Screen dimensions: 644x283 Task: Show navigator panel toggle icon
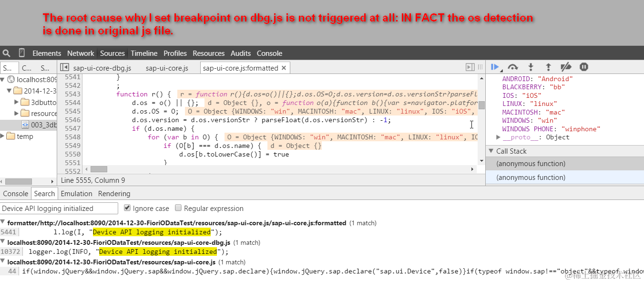pos(65,68)
